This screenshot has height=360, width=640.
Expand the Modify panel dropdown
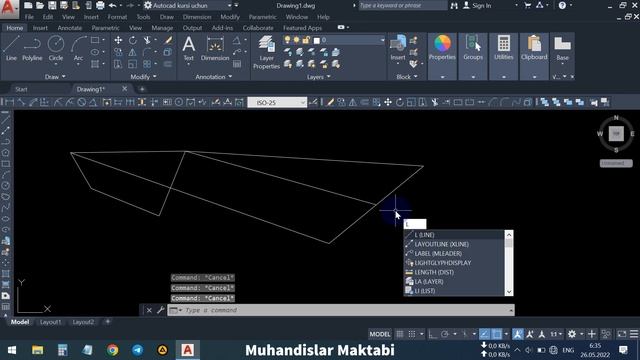click(143, 77)
